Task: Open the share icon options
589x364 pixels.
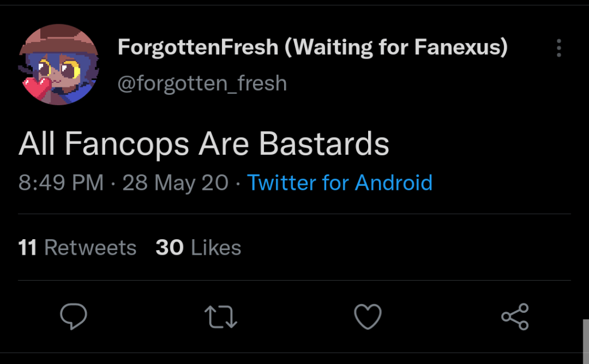Action: (515, 316)
